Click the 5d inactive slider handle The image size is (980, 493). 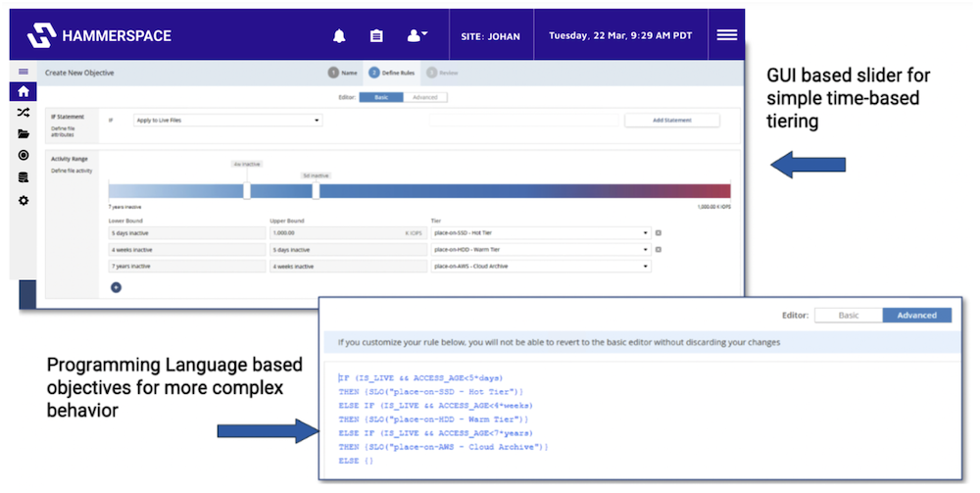tap(316, 190)
